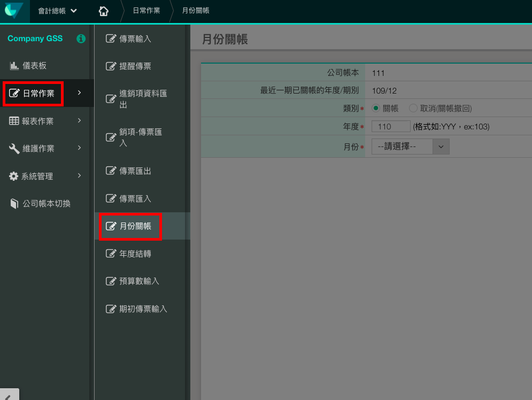Select the 取消(關帳撤回) radio option
This screenshot has width=532, height=400.
[413, 108]
